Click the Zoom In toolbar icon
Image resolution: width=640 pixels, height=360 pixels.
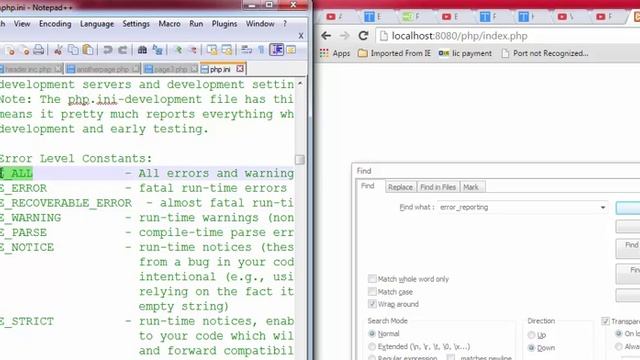[178, 50]
